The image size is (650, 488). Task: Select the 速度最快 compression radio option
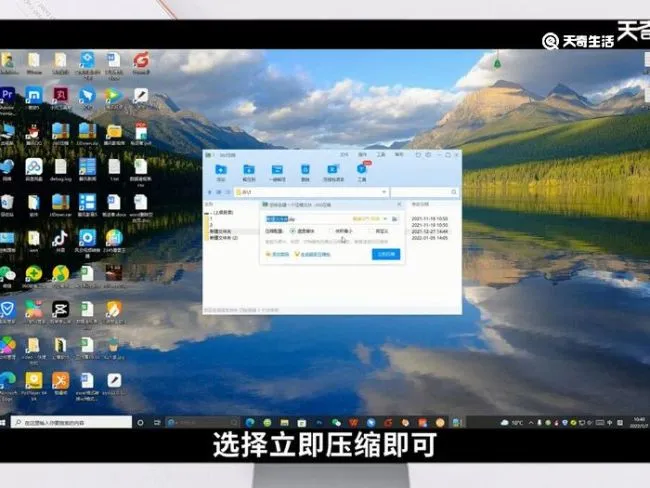pos(302,231)
